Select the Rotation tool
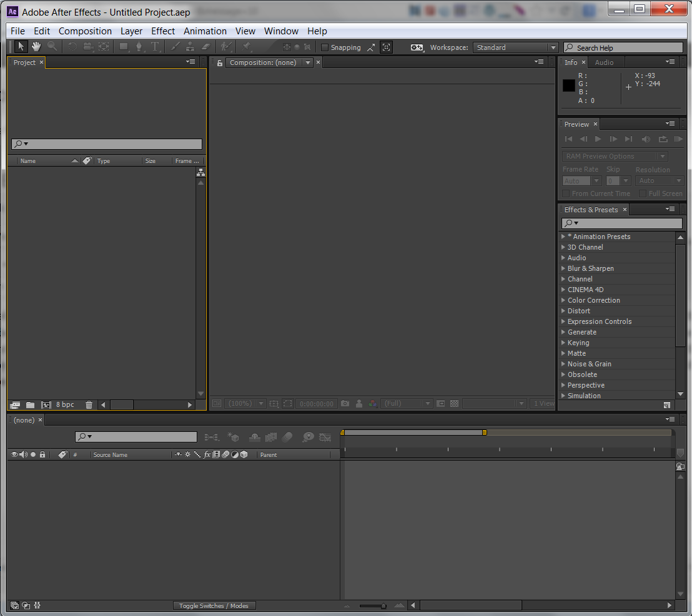The image size is (692, 616). click(x=72, y=46)
